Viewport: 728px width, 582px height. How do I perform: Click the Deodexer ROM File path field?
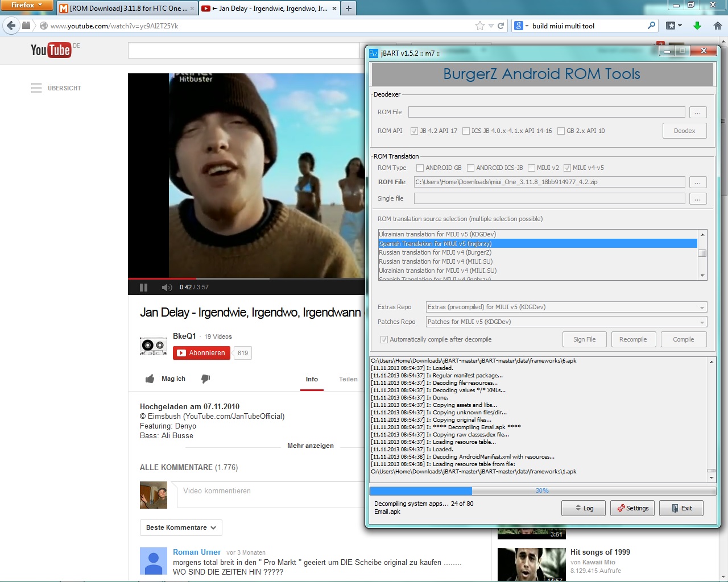coord(547,112)
